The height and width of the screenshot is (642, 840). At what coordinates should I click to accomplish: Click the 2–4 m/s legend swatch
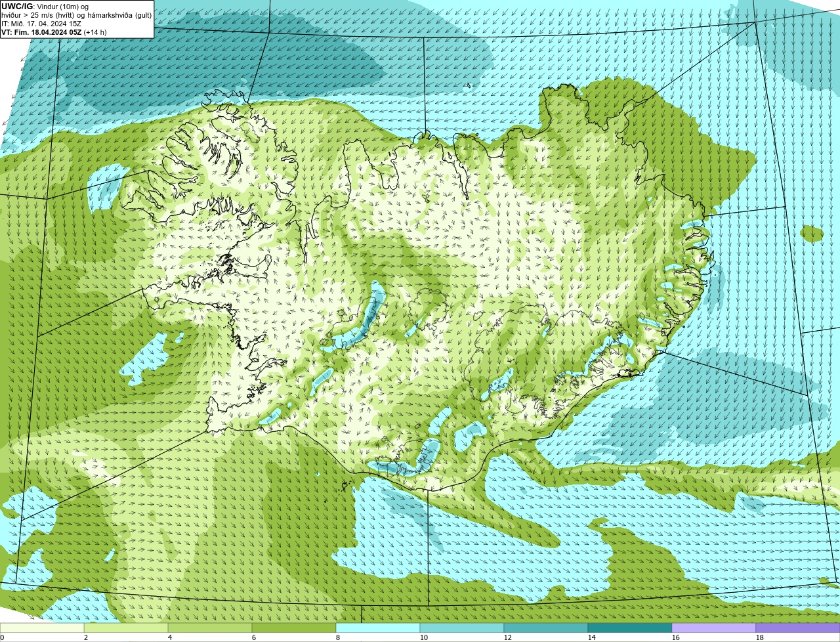[126, 628]
